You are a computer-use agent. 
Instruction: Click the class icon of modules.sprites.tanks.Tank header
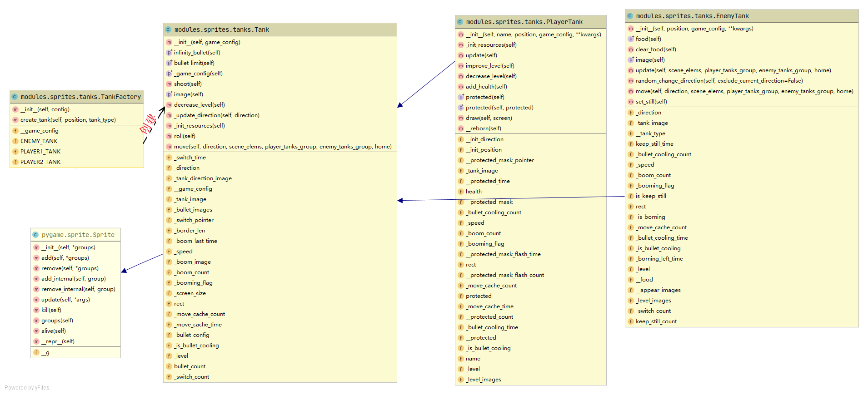pos(168,30)
